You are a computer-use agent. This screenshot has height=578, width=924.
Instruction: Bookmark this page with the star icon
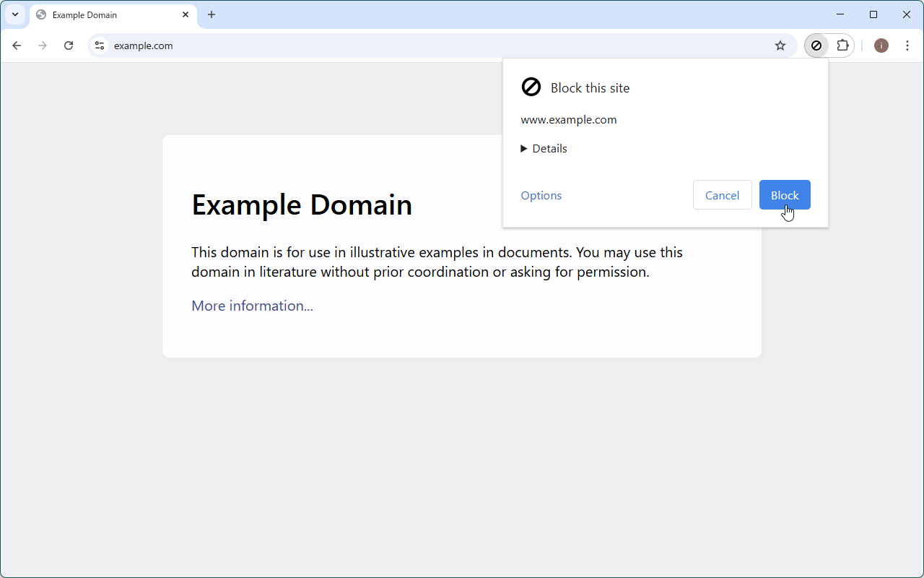tap(780, 46)
